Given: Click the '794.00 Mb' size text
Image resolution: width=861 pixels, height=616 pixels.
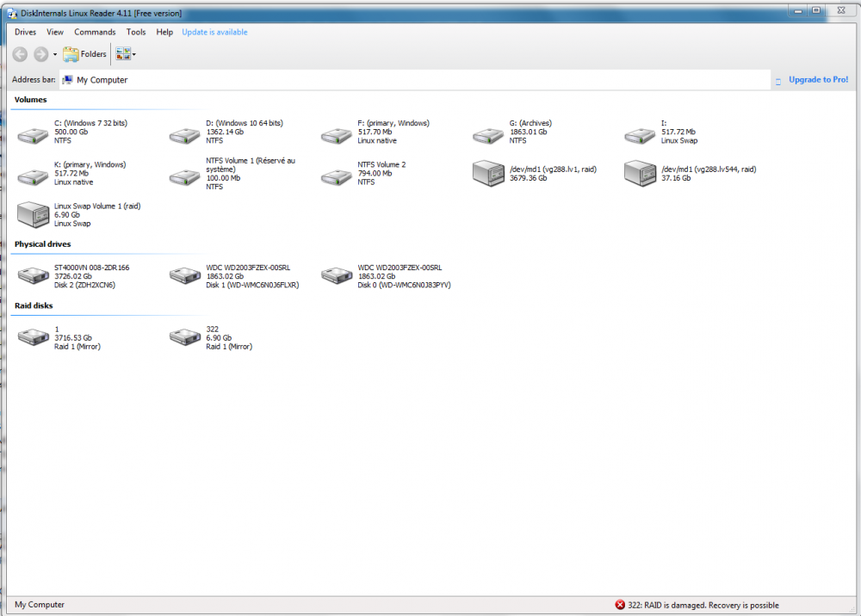Looking at the screenshot, I should point(375,173).
